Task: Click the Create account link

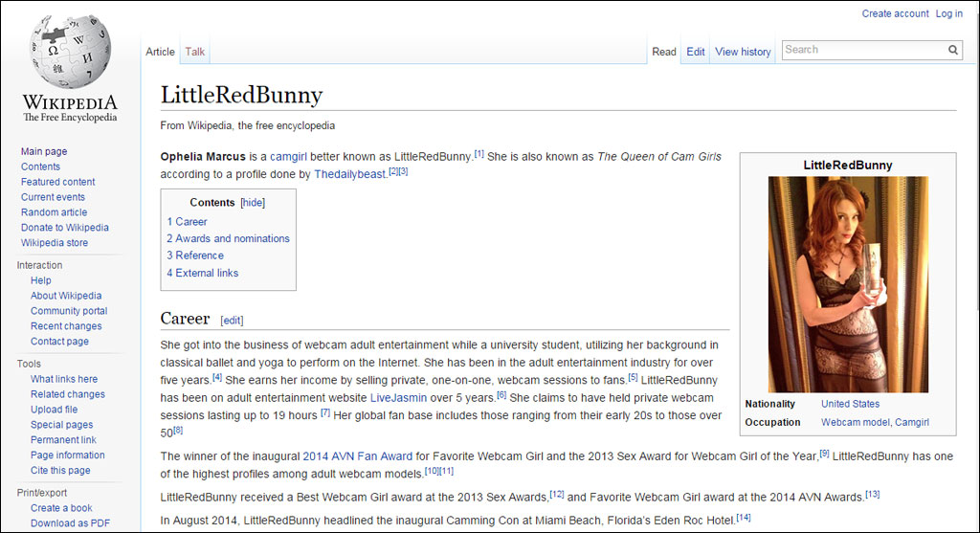Action: coord(895,13)
